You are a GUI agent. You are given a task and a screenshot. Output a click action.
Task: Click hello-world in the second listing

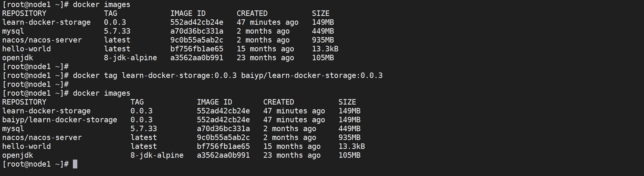27,147
